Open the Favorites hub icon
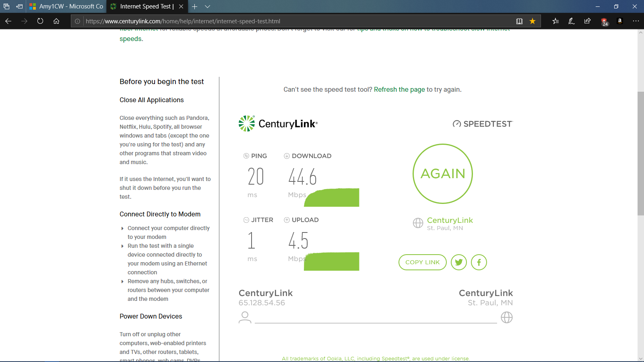 coord(555,21)
